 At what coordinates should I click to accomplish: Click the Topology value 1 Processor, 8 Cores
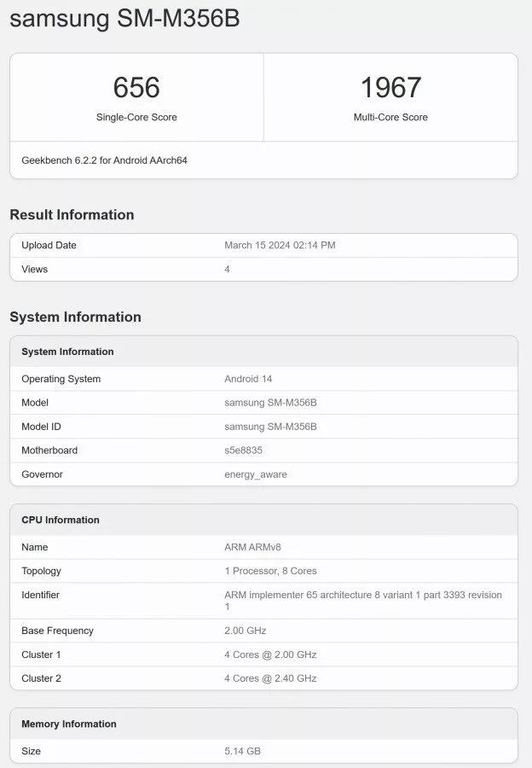pyautogui.click(x=270, y=571)
